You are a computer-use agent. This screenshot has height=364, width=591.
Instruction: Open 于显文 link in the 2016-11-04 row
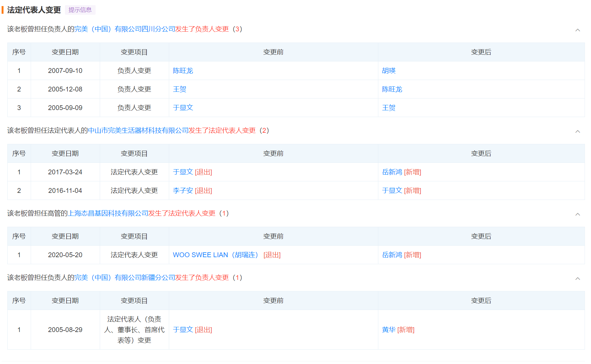392,191
